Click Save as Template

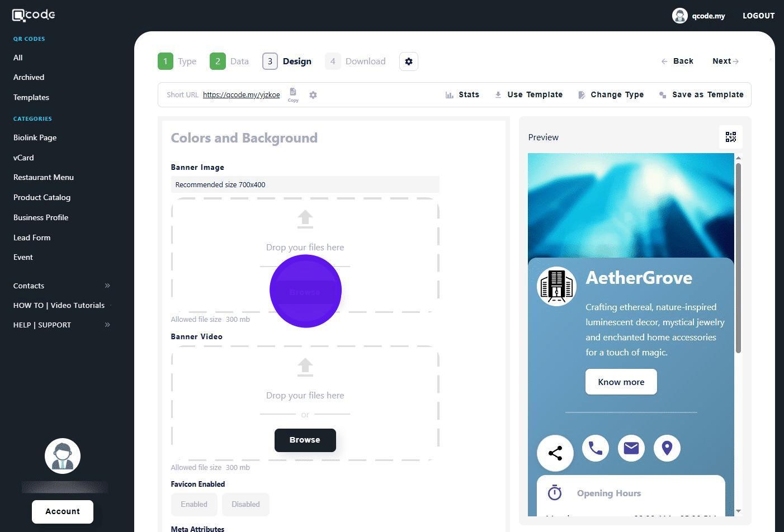(x=701, y=95)
